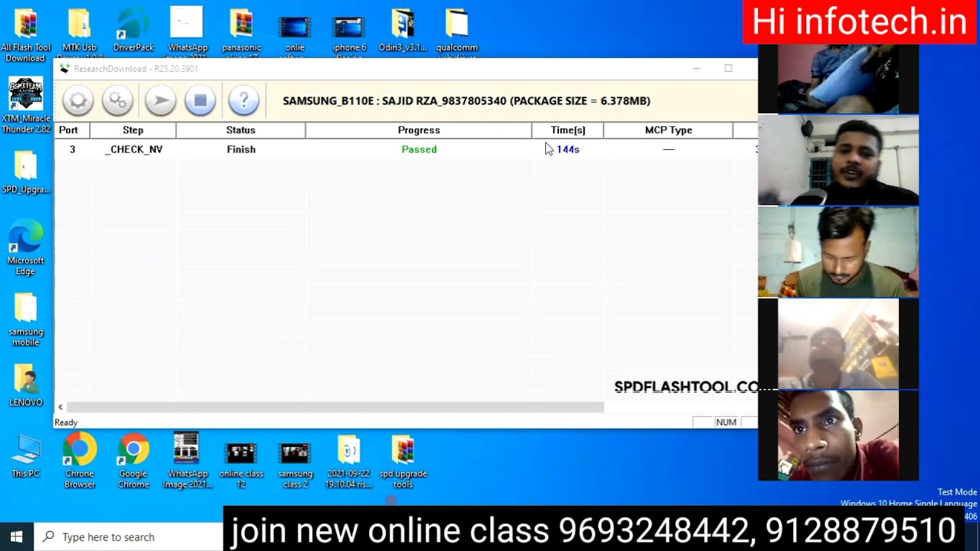Select the samsung class 2 video
This screenshot has height=551, width=980.
click(295, 463)
